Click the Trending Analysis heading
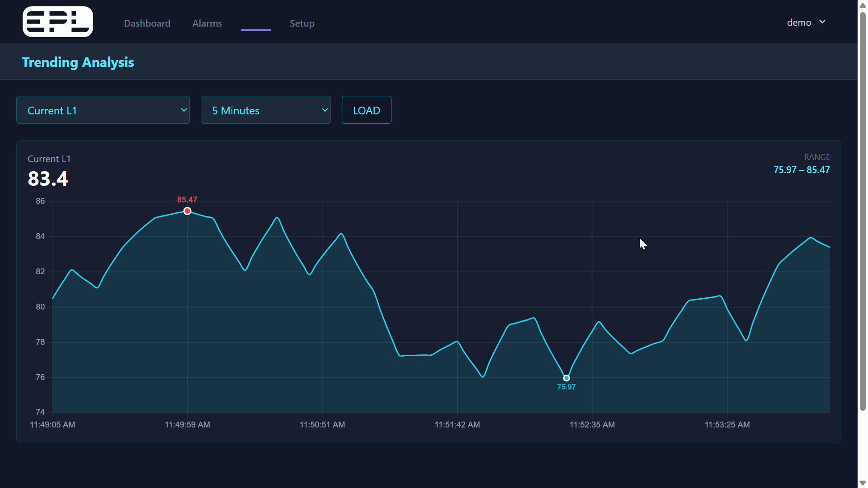 [78, 62]
